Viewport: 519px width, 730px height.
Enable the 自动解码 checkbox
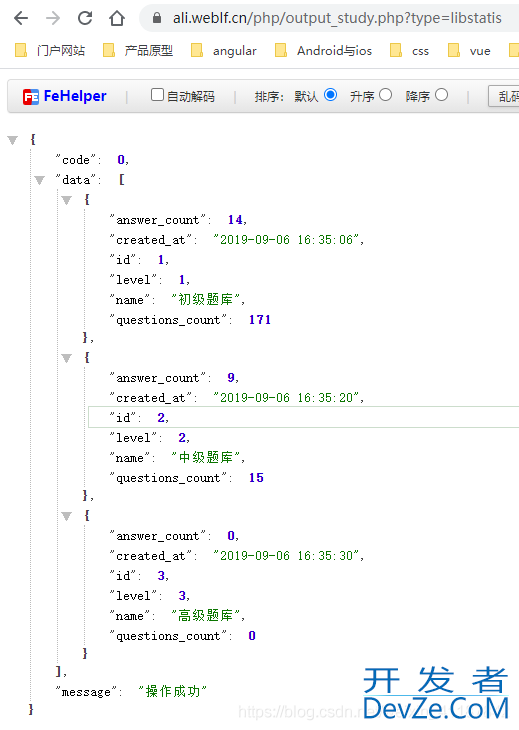(157, 95)
